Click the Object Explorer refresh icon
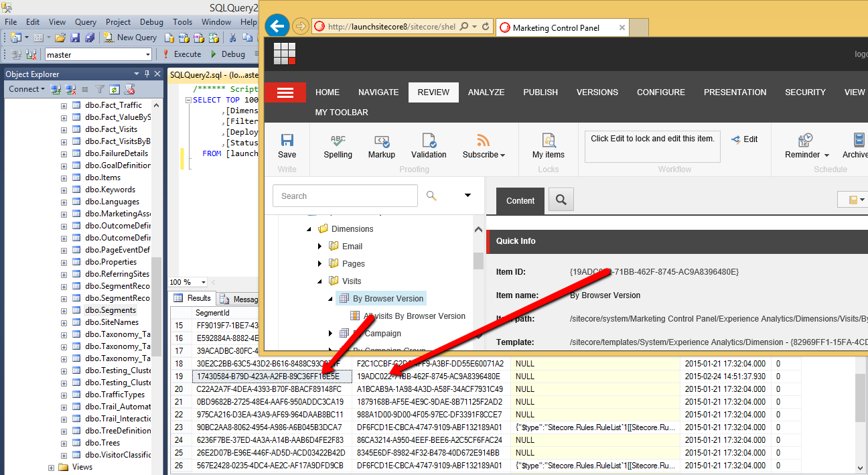The height and width of the screenshot is (475, 868). tap(115, 89)
